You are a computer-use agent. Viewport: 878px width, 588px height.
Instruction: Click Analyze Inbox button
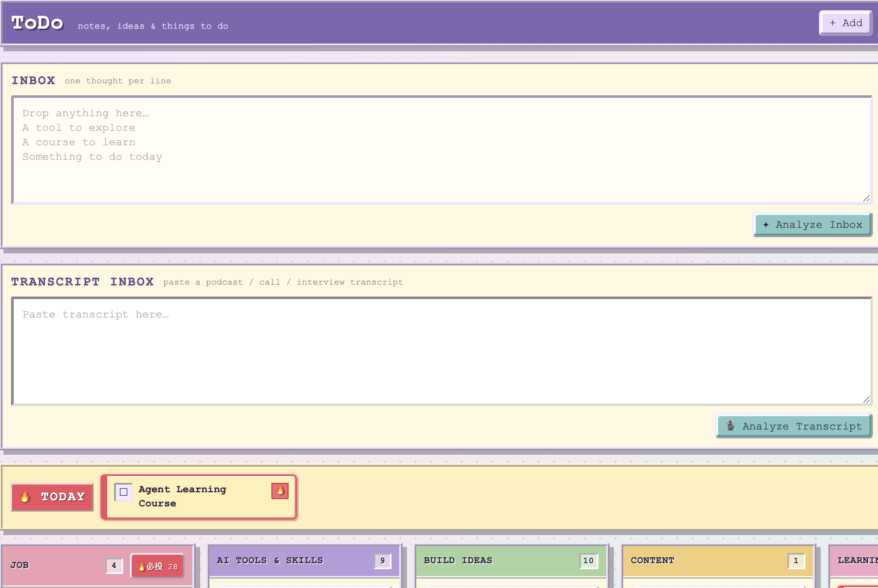(x=813, y=225)
